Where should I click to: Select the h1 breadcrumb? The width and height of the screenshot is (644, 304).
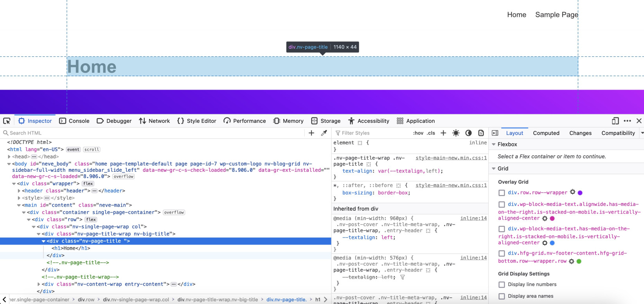(x=318, y=300)
